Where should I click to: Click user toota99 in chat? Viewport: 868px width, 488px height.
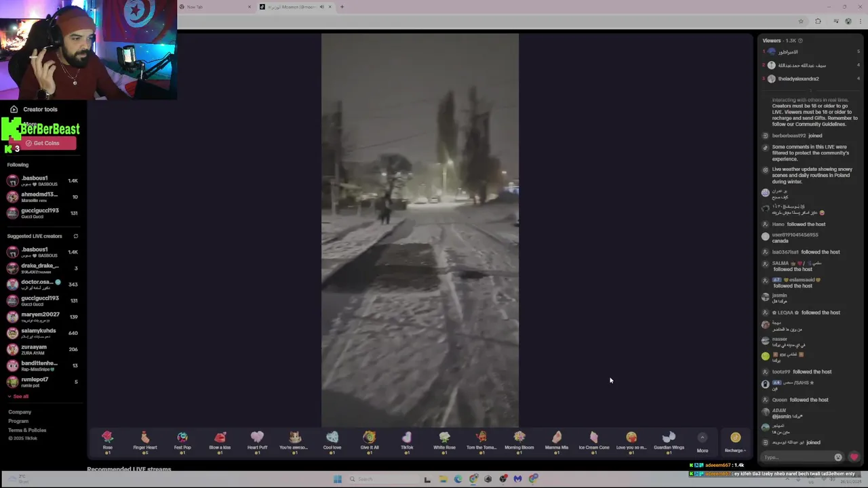point(781,371)
